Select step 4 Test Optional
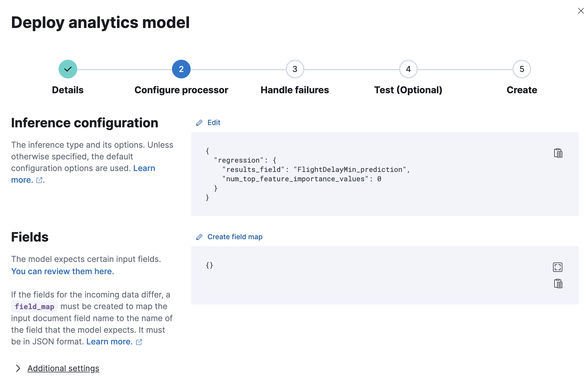The width and height of the screenshot is (588, 382). 408,69
